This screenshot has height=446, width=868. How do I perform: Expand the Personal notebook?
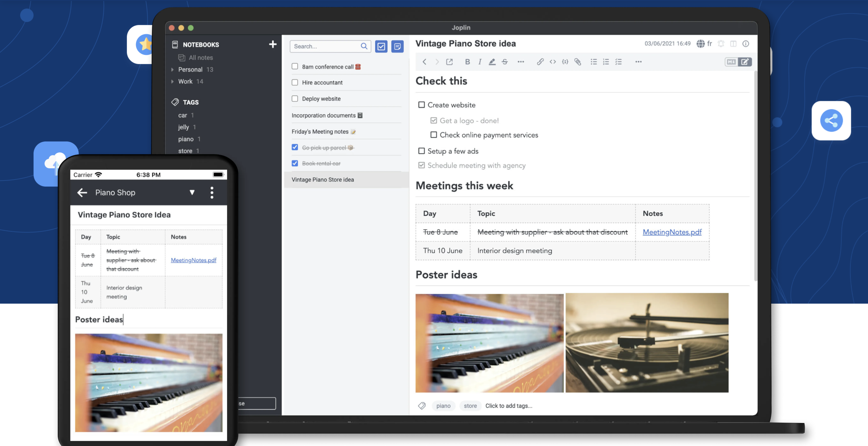pyautogui.click(x=173, y=70)
